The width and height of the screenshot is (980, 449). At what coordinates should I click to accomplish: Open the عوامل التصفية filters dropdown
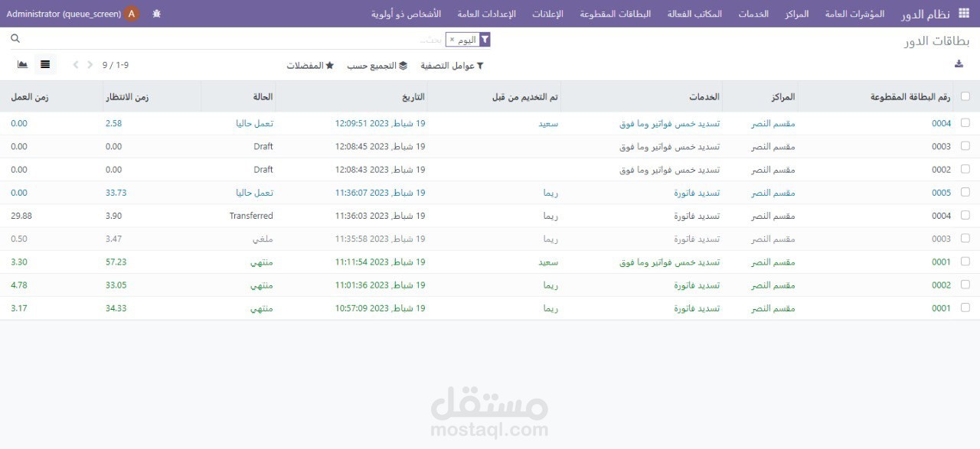pyautogui.click(x=452, y=65)
